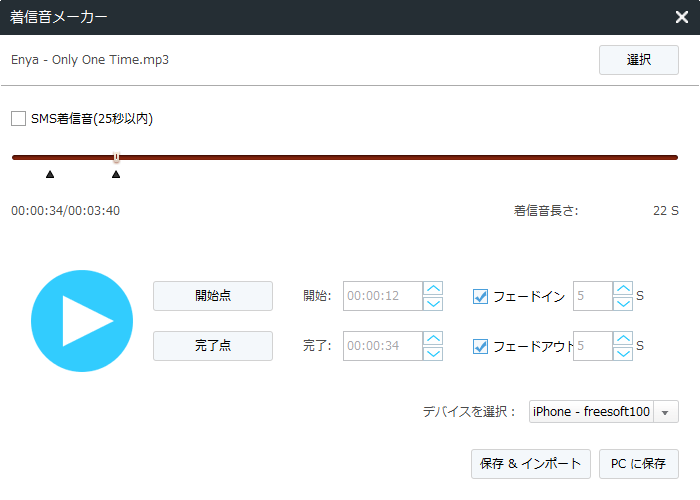Click the 完了 time field showing 00:00:34
Screen dimensions: 700x500
383,346
